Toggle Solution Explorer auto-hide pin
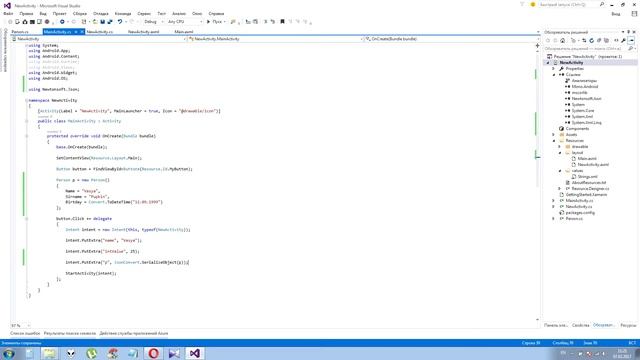640x360 pixels. click(629, 32)
